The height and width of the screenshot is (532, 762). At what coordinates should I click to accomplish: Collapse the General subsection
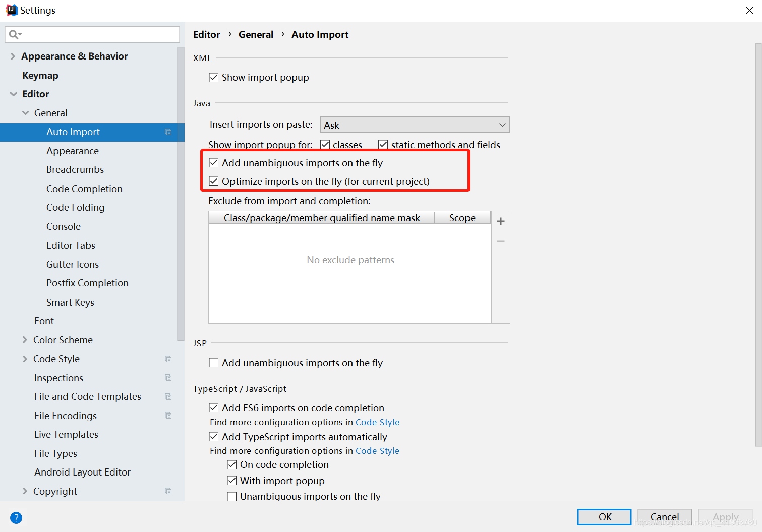click(25, 113)
